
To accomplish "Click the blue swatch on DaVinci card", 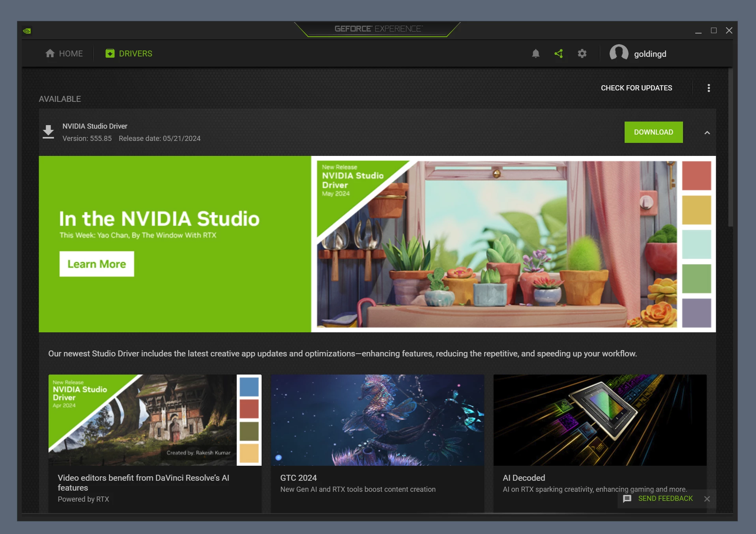I will pyautogui.click(x=249, y=387).
